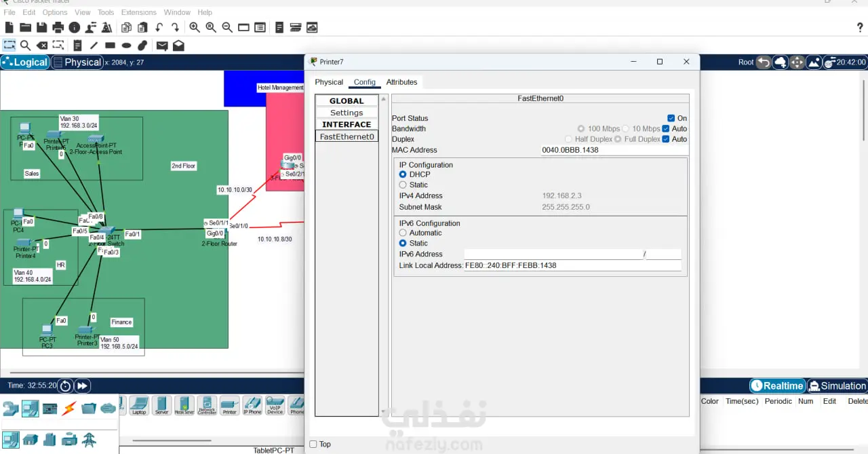Click the FastEthernet0 interface button
Screen dimensions: 868x454
347,136
